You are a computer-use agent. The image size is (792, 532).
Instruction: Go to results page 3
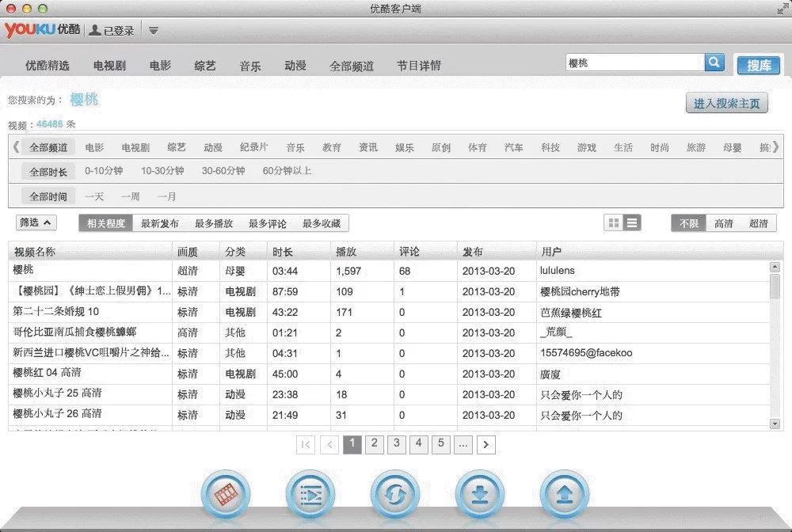(x=397, y=444)
